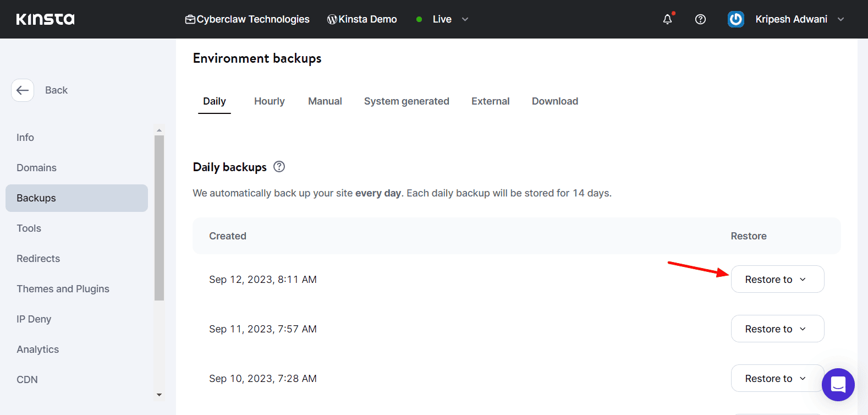Click the Daily backups info icon
This screenshot has width=868, height=415.
279,167
